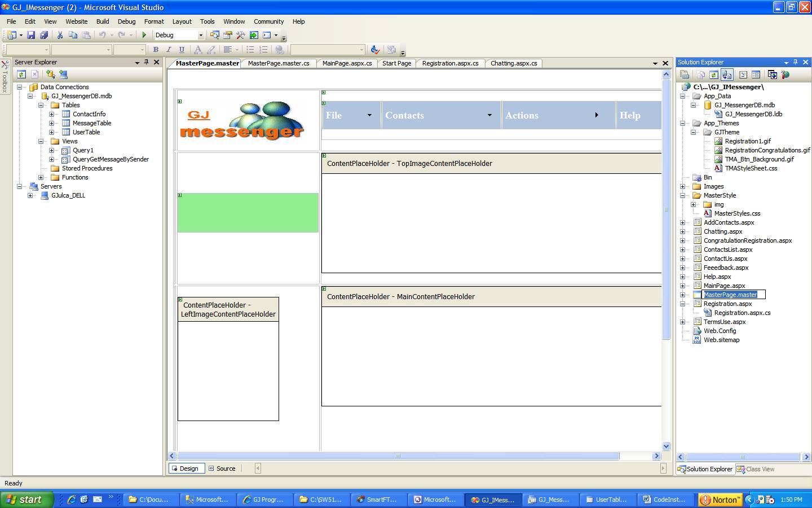Open the Build menu
812x508 pixels.
point(102,21)
